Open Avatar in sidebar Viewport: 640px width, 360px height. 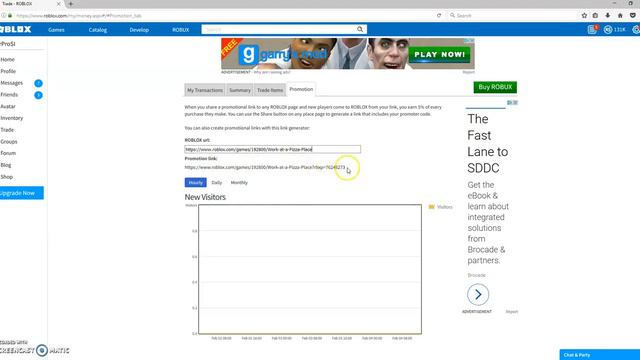coord(8,107)
